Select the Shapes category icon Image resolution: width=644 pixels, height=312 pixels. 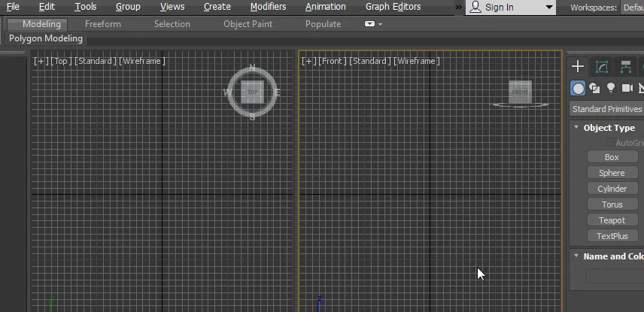click(594, 88)
